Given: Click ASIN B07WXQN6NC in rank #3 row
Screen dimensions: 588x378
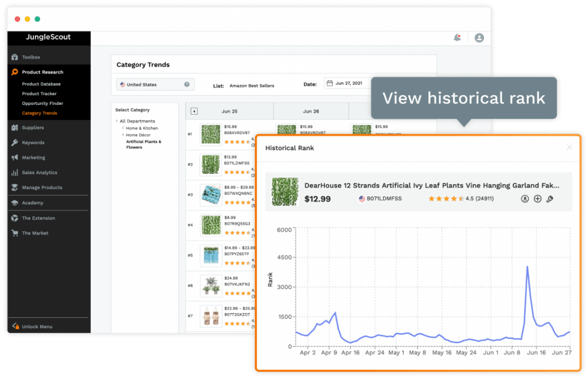Looking at the screenshot, I should coord(238,194).
